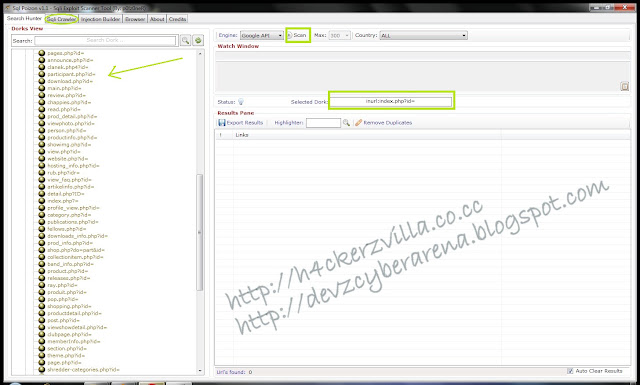This screenshot has height=385, width=640.
Task: Select the person.php?id= dork
Action: click(x=67, y=131)
